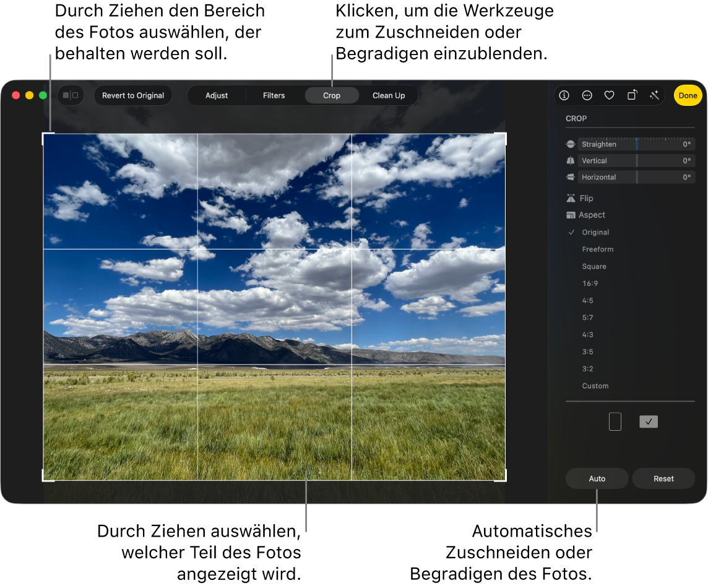Click the Vertical perspective slider
708x588 pixels.
point(636,161)
